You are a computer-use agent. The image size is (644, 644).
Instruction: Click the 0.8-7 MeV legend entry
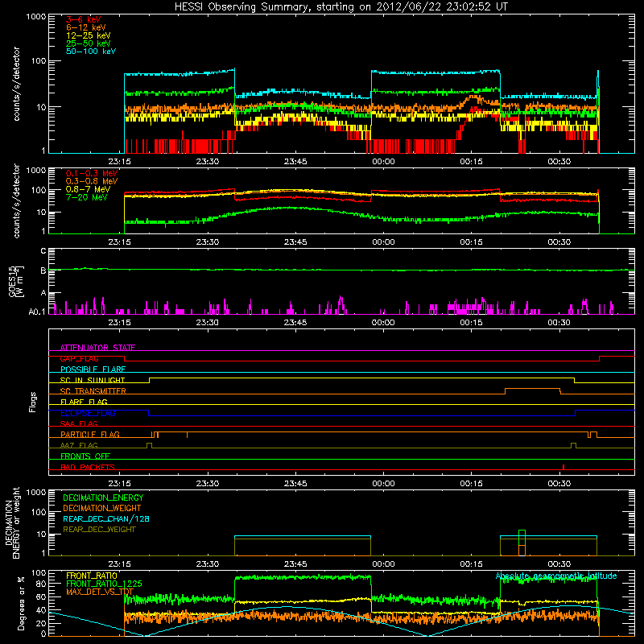click(x=89, y=189)
